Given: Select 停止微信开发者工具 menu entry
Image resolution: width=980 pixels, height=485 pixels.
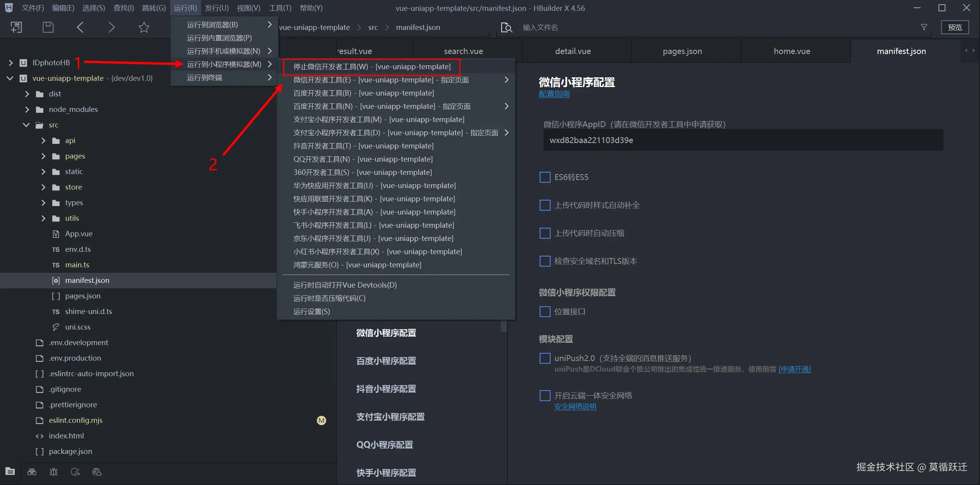Looking at the screenshot, I should pyautogui.click(x=372, y=67).
